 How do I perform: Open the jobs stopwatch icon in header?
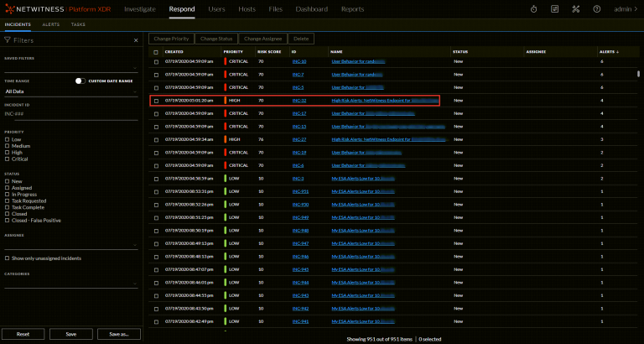click(535, 9)
